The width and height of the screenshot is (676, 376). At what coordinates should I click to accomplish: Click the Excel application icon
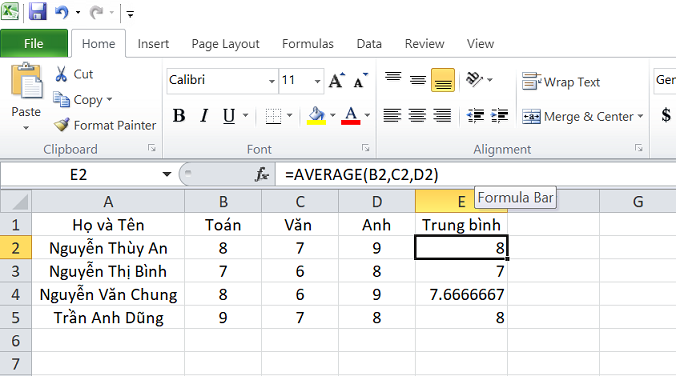9,11
